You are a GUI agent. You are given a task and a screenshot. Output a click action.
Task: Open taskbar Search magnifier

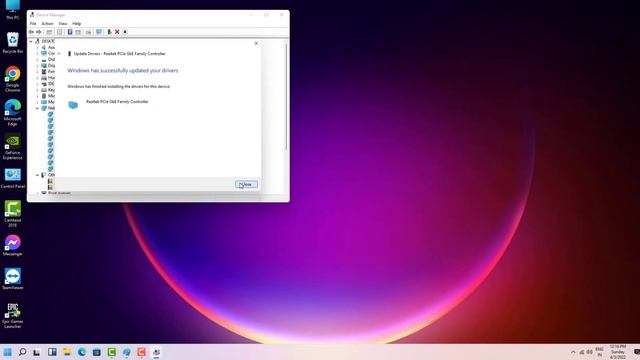(x=22, y=352)
